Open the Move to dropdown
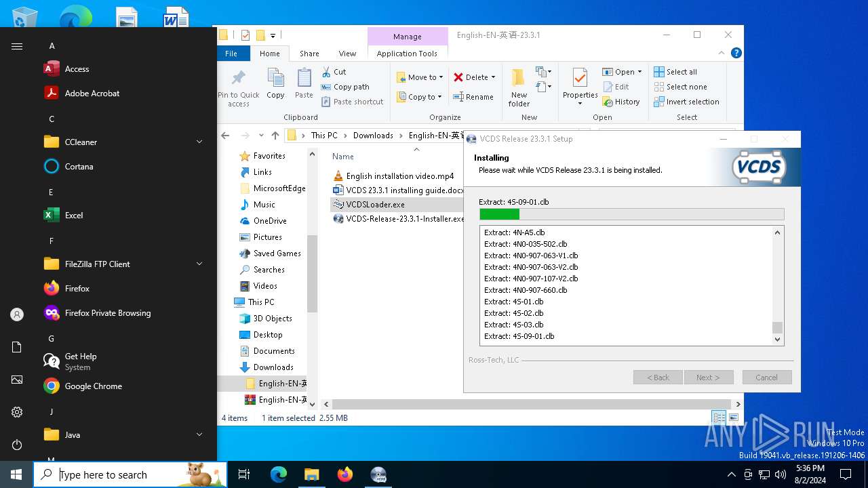 click(420, 77)
